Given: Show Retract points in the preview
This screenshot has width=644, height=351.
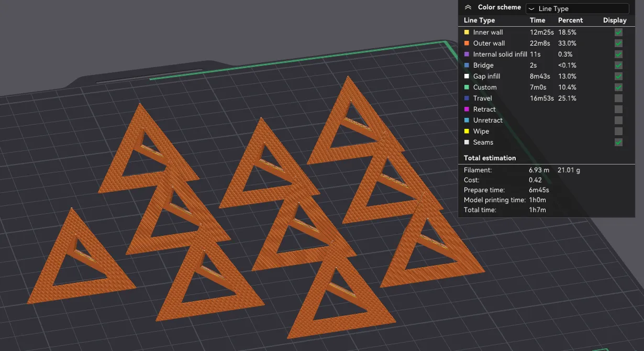Looking at the screenshot, I should tap(618, 109).
